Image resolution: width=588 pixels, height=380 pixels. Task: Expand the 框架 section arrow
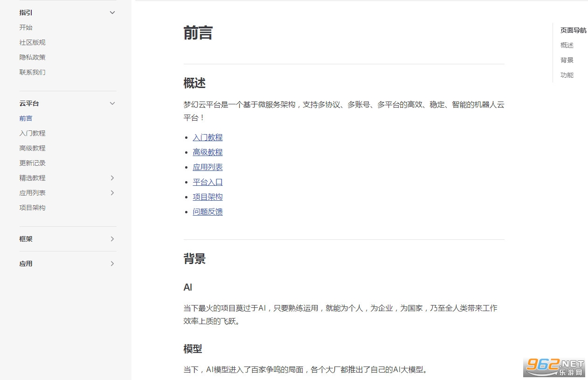coord(112,239)
